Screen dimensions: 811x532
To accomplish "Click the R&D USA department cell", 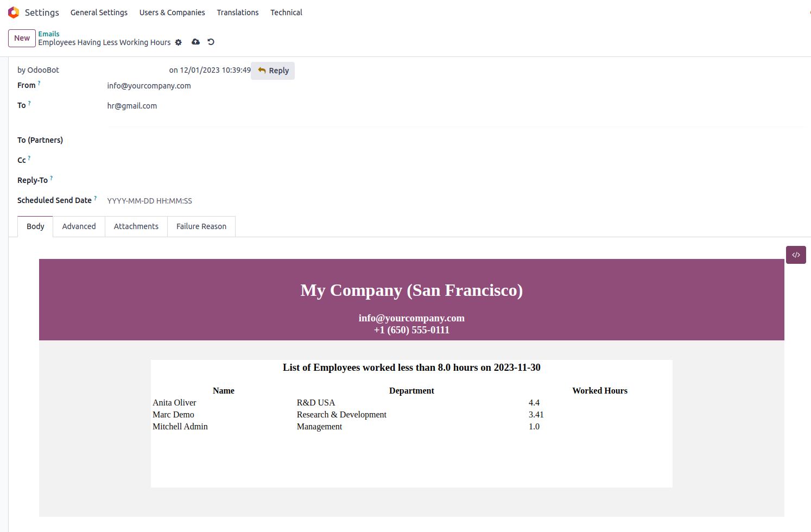I will [316, 403].
